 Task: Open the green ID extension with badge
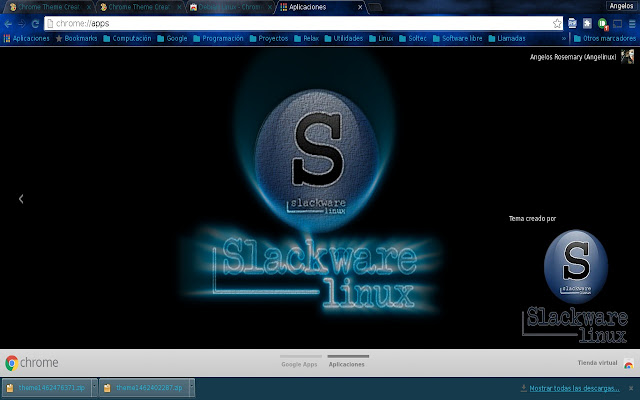click(603, 24)
